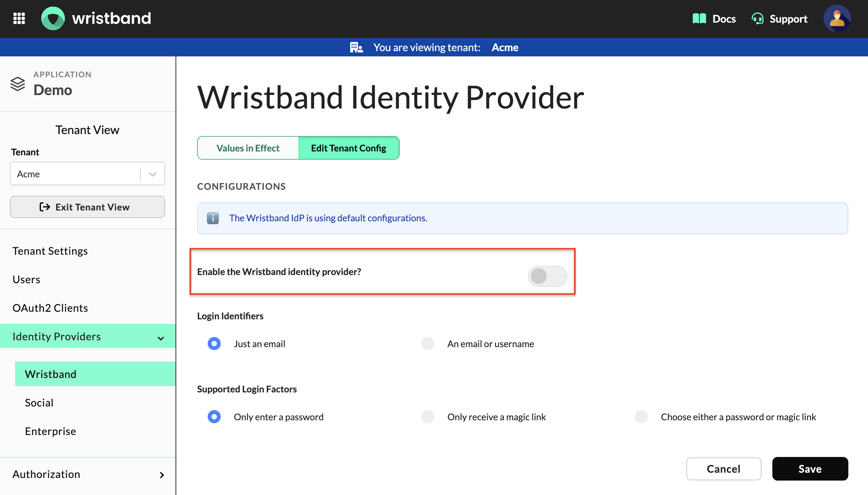Open Social identity providers item
The image size is (868, 495).
pyautogui.click(x=39, y=403)
